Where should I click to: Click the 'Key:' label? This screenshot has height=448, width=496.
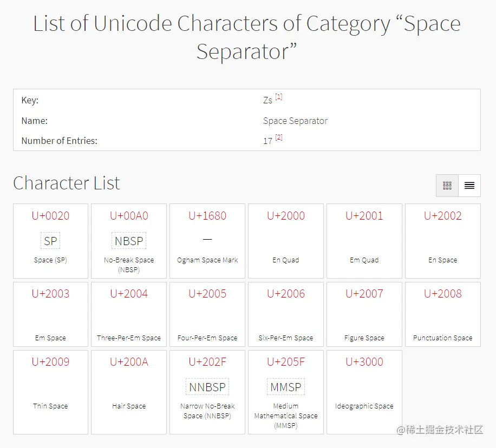(30, 100)
